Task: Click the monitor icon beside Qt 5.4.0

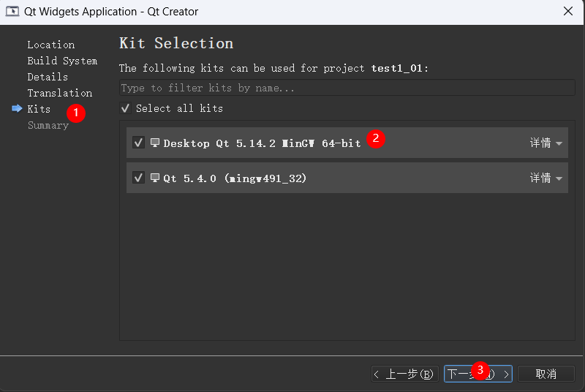Action: point(155,178)
